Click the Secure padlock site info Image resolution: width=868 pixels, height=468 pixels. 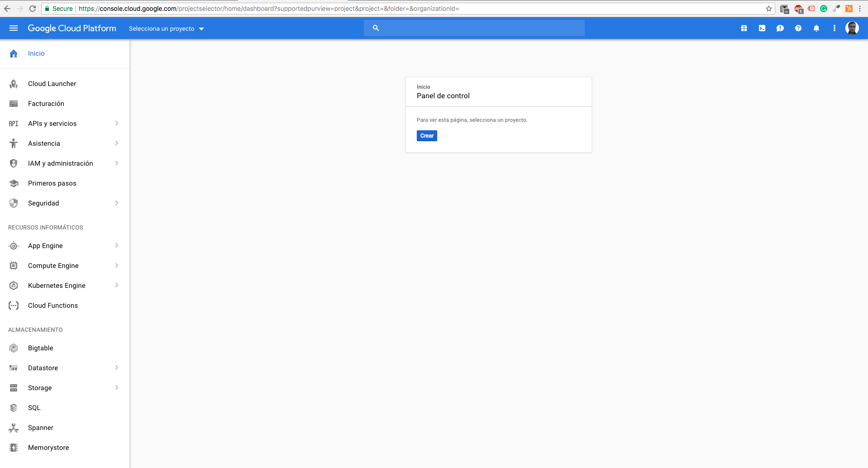[x=59, y=9]
